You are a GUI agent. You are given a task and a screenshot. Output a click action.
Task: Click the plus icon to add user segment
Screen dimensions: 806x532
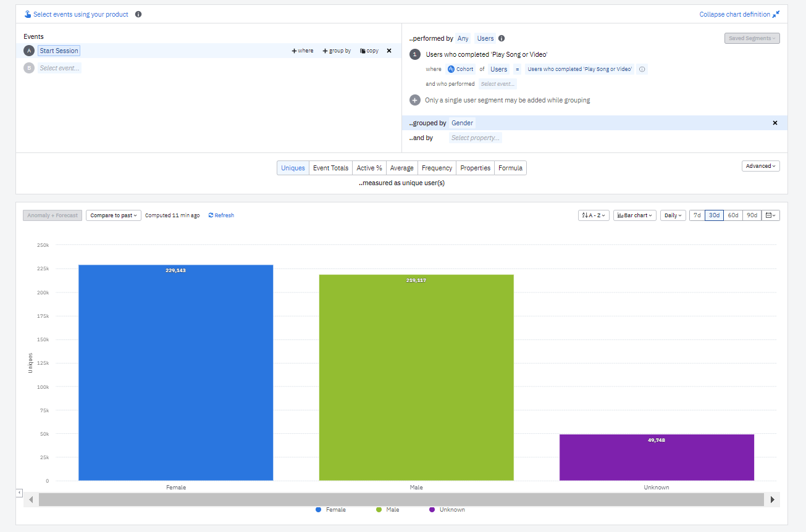pos(415,100)
